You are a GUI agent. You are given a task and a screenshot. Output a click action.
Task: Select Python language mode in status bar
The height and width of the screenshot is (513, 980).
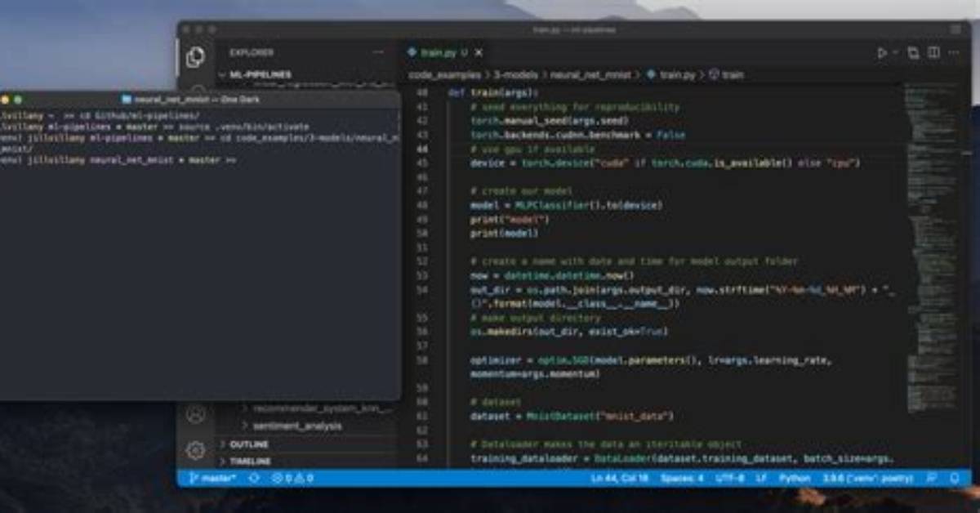coord(795,478)
